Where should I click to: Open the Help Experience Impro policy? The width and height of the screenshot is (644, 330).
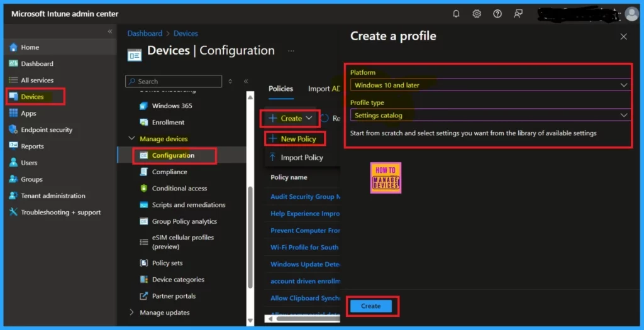coord(305,214)
